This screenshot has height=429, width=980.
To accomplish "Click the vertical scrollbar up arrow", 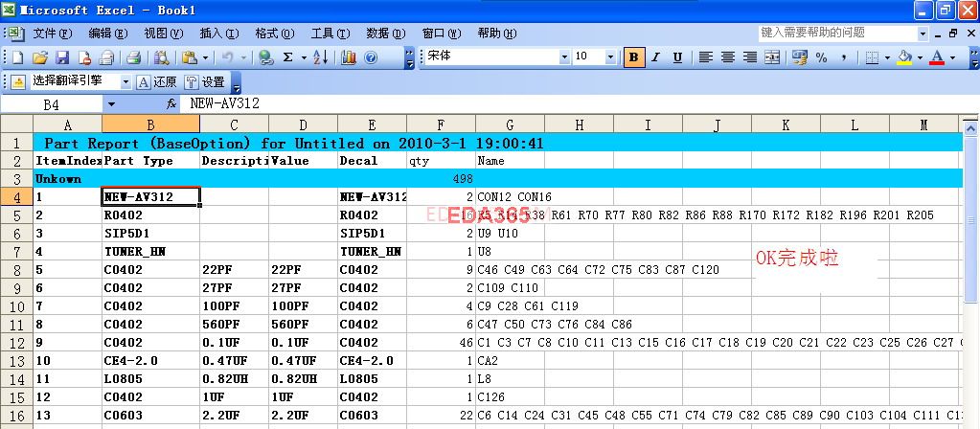I will click(970, 129).
